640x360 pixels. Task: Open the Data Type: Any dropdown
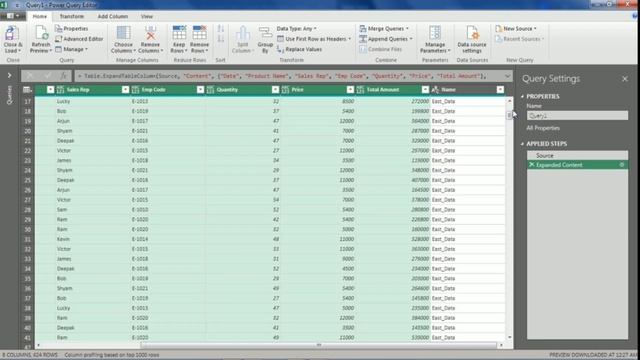click(297, 29)
